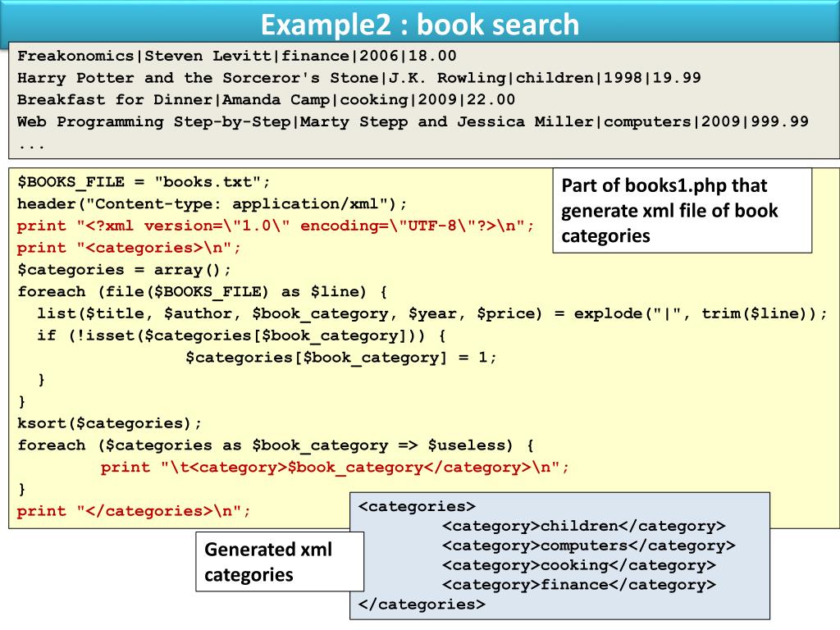Select the header Content-type code line

tap(212, 204)
